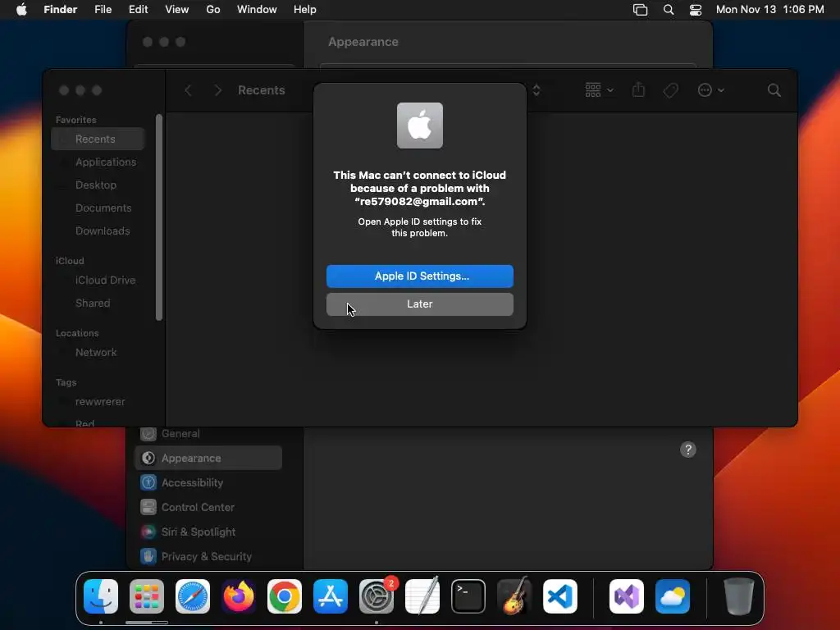Select Recents in Finder sidebar

[98, 139]
